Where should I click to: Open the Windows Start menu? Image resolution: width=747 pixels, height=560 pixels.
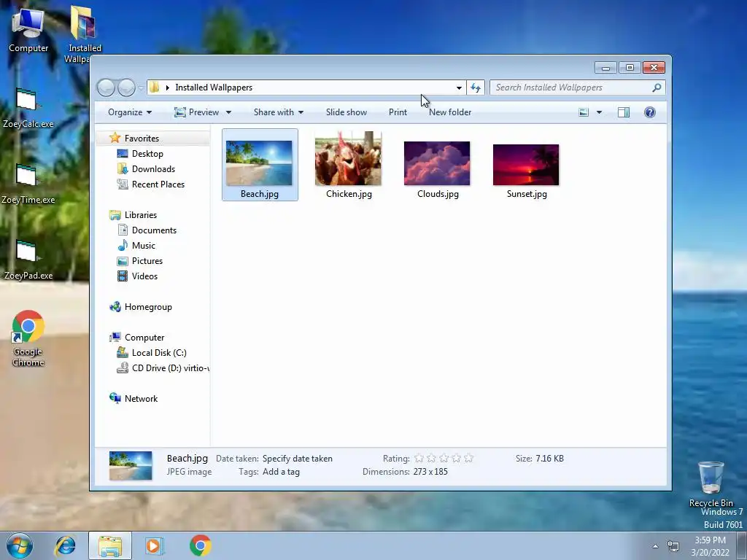(20, 545)
